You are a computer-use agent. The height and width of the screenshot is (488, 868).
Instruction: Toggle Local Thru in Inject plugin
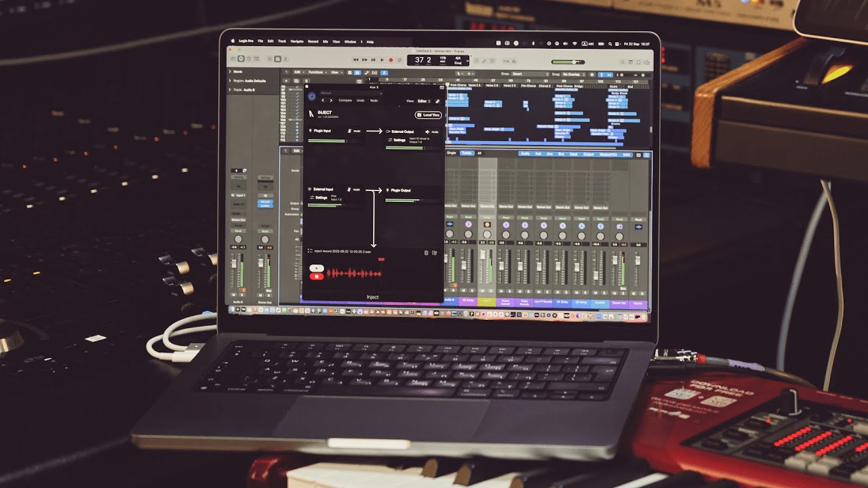429,115
